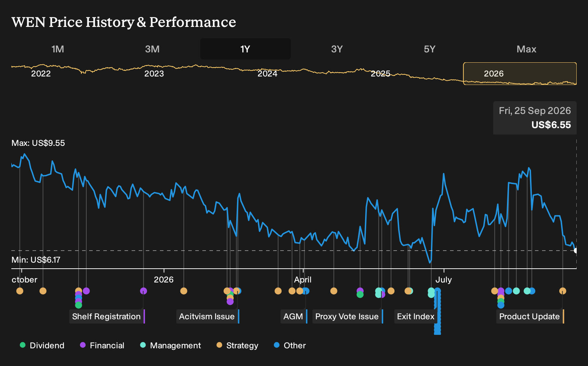588x366 pixels.
Task: Switch to the 3Y time range
Action: (x=337, y=49)
